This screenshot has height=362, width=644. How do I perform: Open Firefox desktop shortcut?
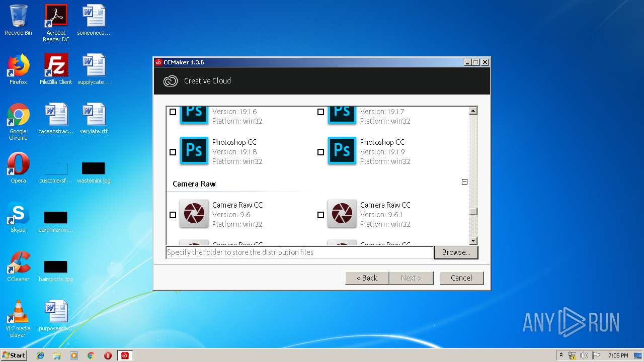[x=18, y=65]
